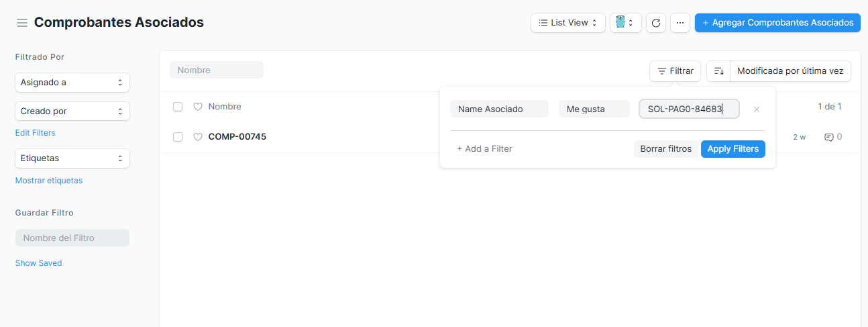Expand the Etiquetas dropdown

point(72,158)
